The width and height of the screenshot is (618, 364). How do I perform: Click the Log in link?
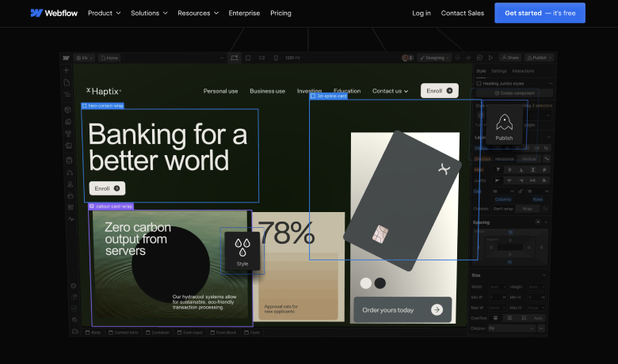[422, 13]
